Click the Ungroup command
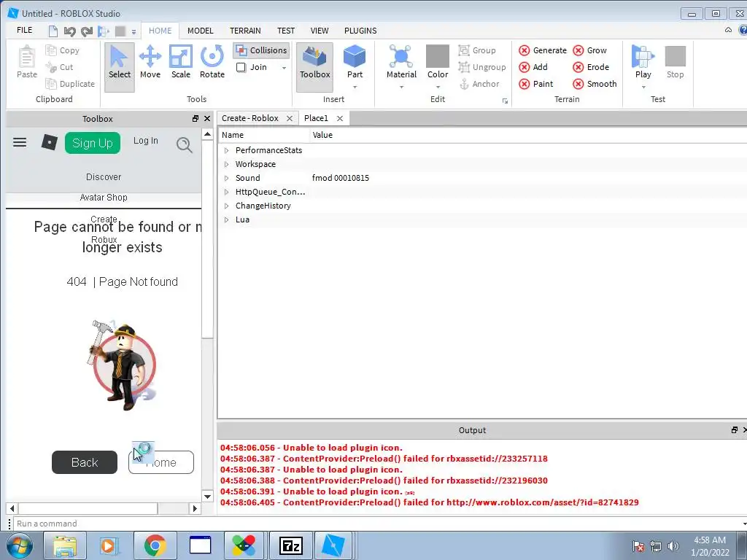Viewport: 747px width, 560px height. click(x=482, y=67)
